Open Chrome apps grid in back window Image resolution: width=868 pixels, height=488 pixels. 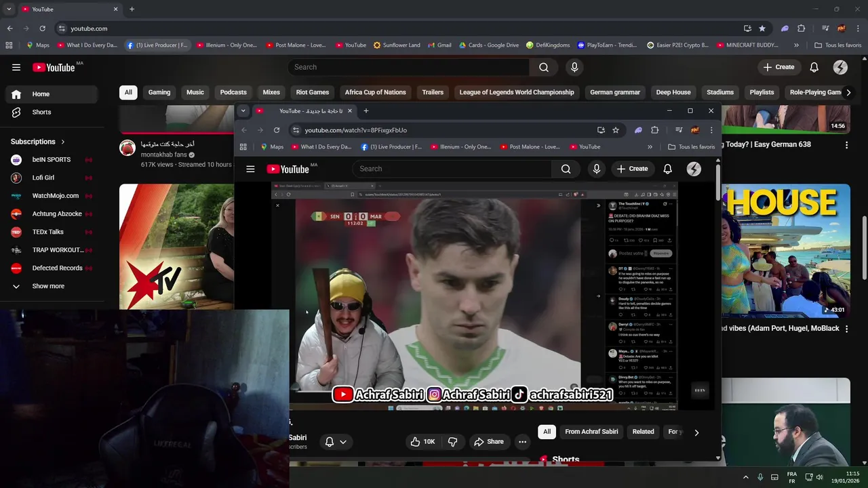(9, 45)
